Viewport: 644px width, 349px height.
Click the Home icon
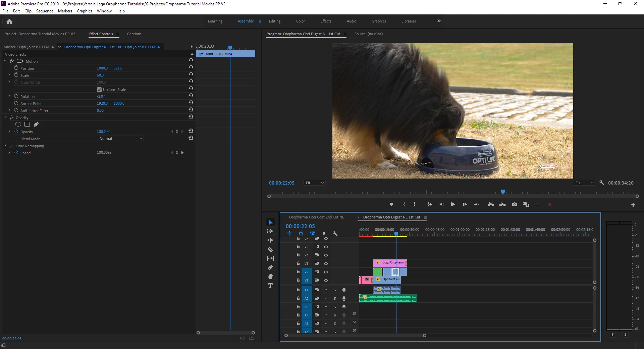tap(9, 21)
